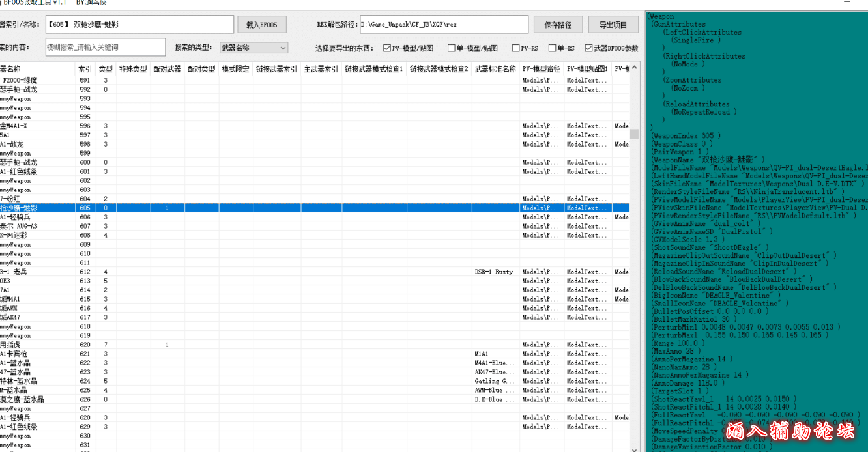The height and width of the screenshot is (452, 868).
Task: Click the fuzzy search keyword input field
Action: pos(105,48)
